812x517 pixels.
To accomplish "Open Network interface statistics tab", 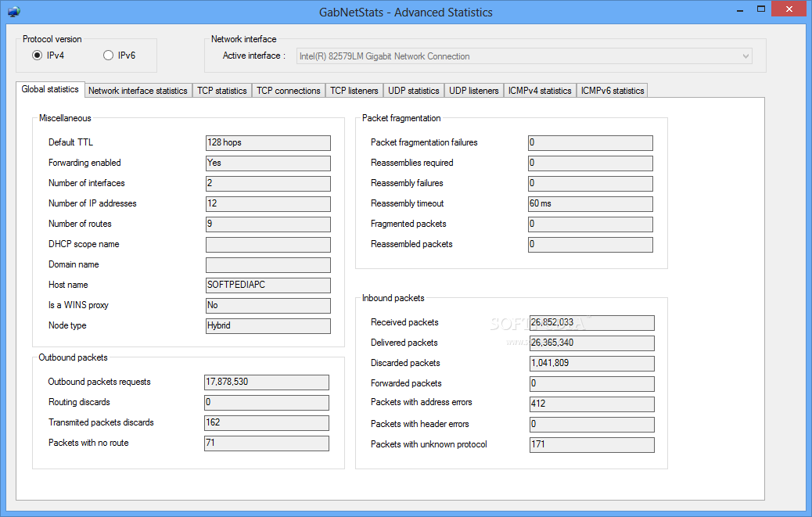I will point(138,91).
